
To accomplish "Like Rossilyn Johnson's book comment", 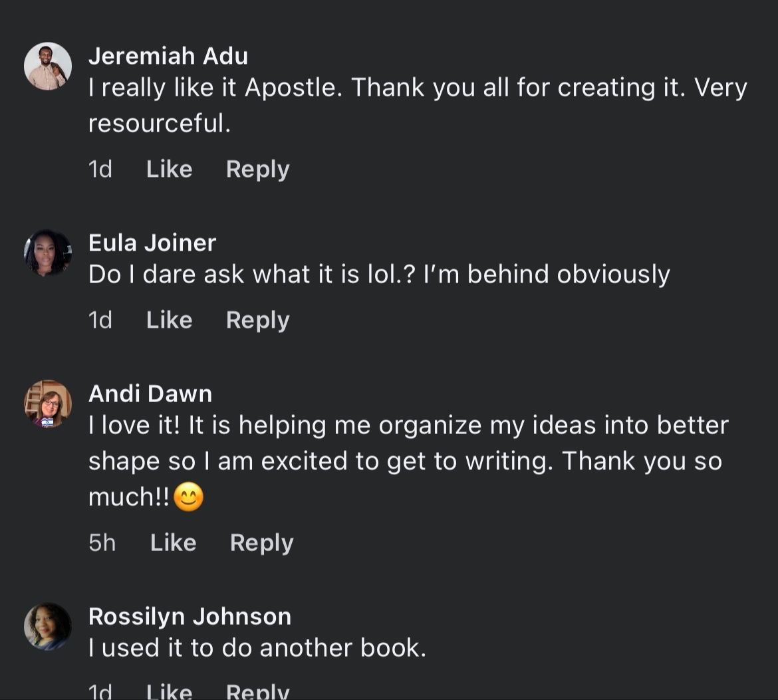I will coord(169,691).
